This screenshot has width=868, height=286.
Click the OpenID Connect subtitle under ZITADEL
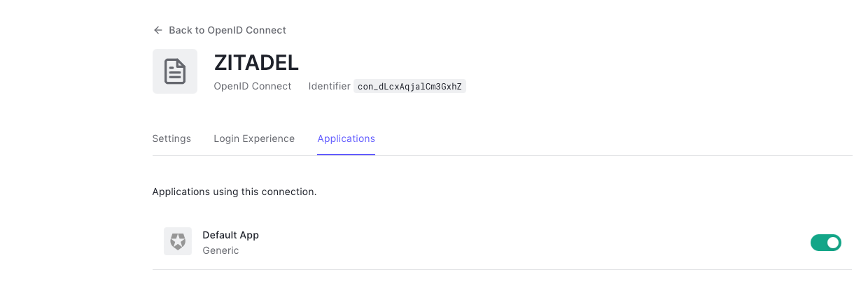253,87
